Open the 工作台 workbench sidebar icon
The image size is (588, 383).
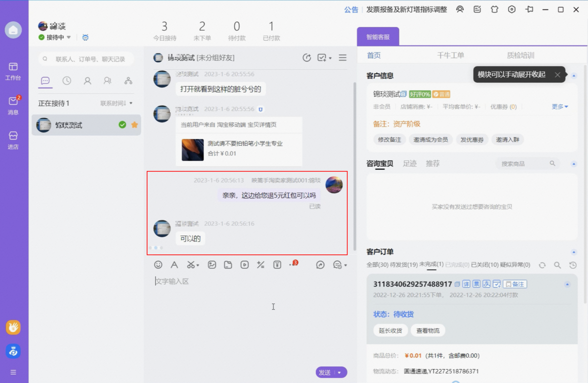coord(13,71)
